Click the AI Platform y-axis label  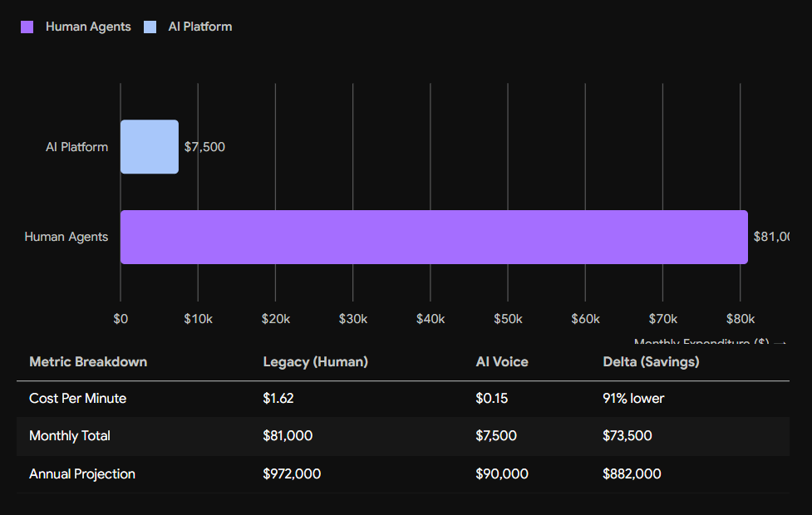coord(76,147)
